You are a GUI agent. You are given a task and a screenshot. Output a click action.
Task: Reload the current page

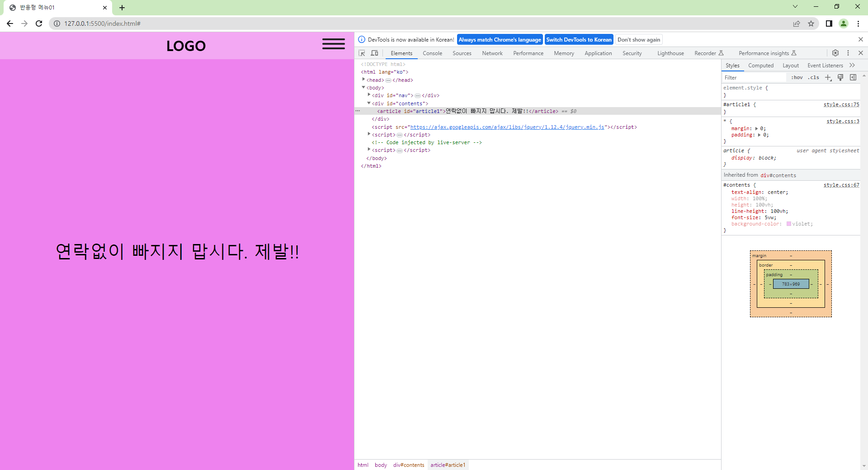(x=39, y=23)
